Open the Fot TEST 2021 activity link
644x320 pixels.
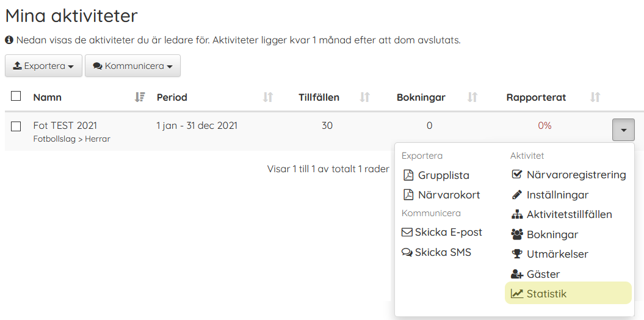[x=65, y=125]
